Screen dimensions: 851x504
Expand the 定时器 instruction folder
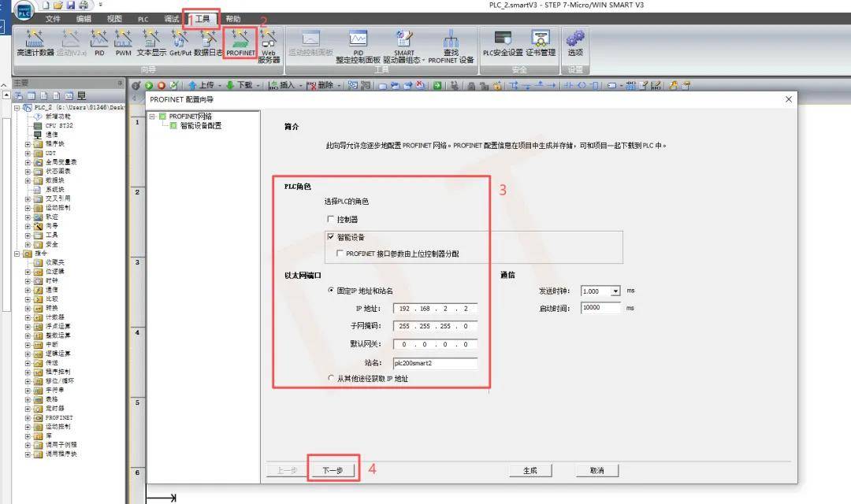point(28,409)
